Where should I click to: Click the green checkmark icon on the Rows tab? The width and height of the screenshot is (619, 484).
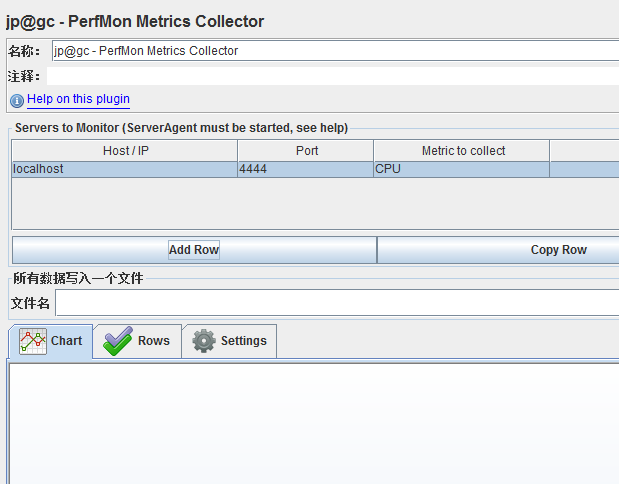pyautogui.click(x=118, y=341)
